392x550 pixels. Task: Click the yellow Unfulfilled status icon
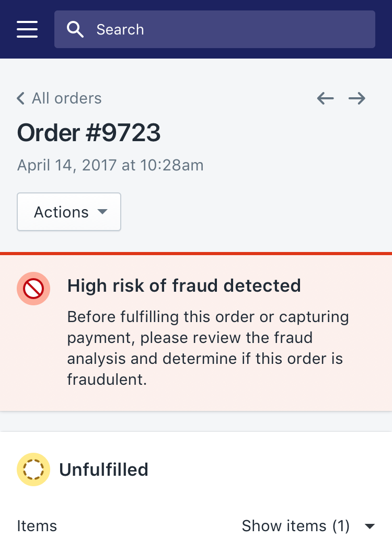[x=33, y=469]
